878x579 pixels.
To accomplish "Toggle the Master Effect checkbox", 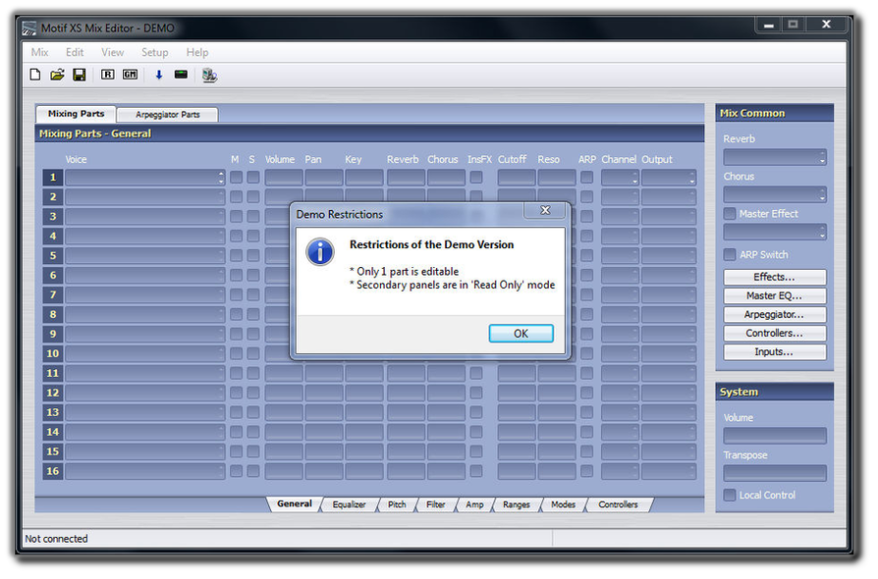I will [730, 213].
